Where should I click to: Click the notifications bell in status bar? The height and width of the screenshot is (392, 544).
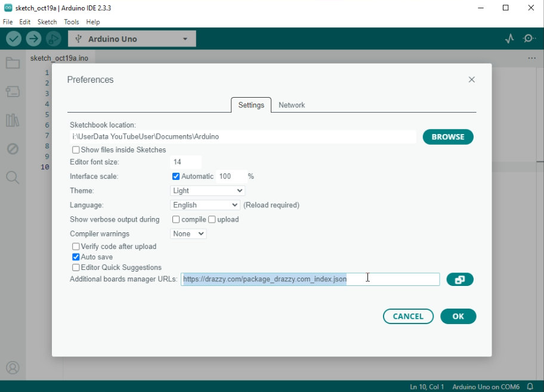click(x=530, y=387)
